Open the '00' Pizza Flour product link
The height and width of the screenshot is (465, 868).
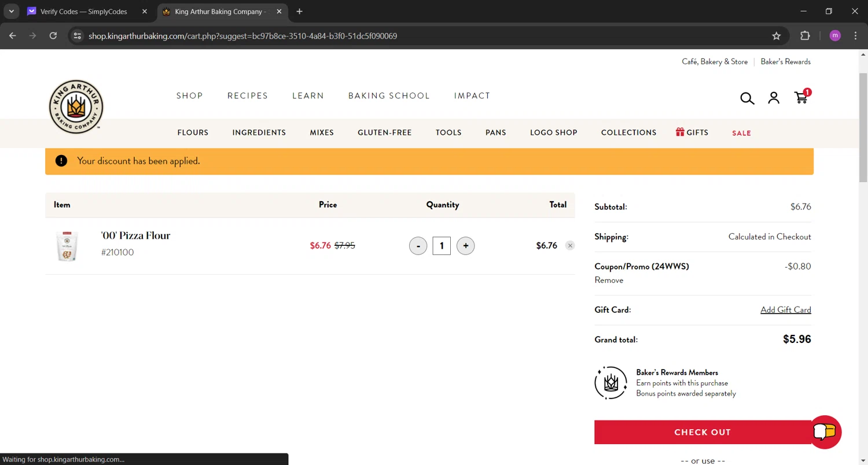135,235
